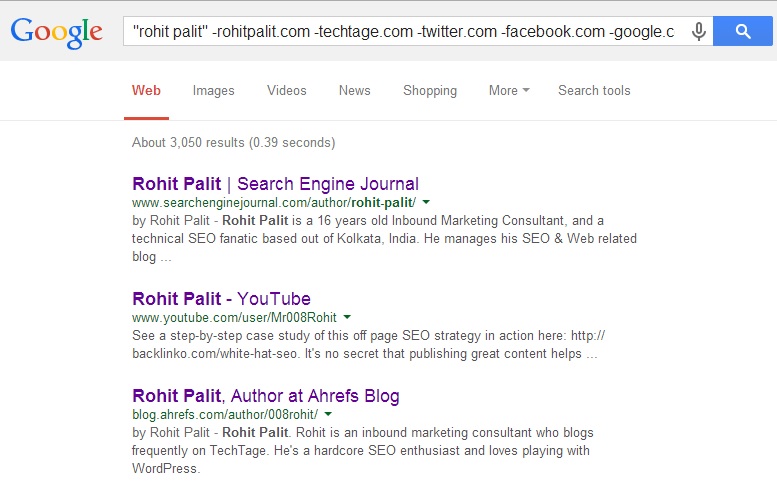
Task: Expand arrow beside youtube.com/user/Mr008Rohit URL
Action: point(347,317)
